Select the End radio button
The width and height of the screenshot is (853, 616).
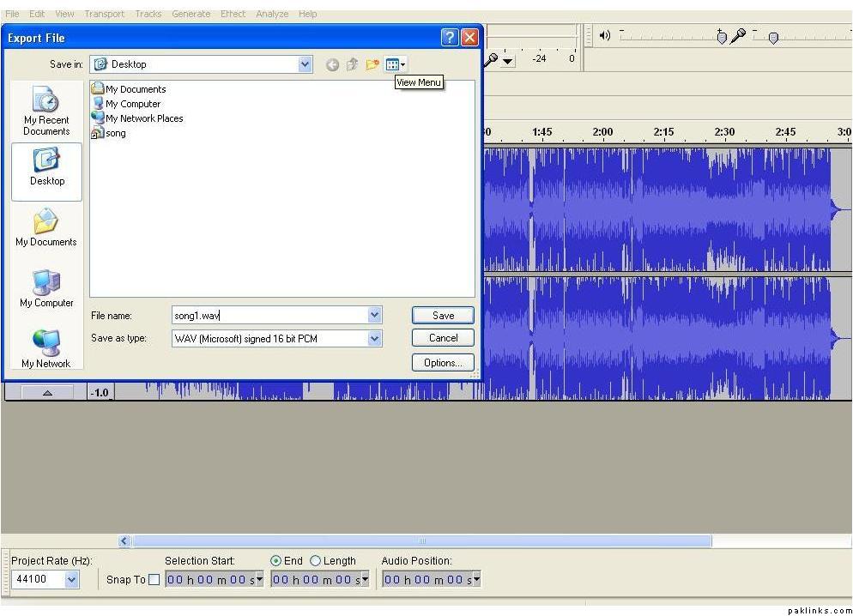(x=276, y=561)
